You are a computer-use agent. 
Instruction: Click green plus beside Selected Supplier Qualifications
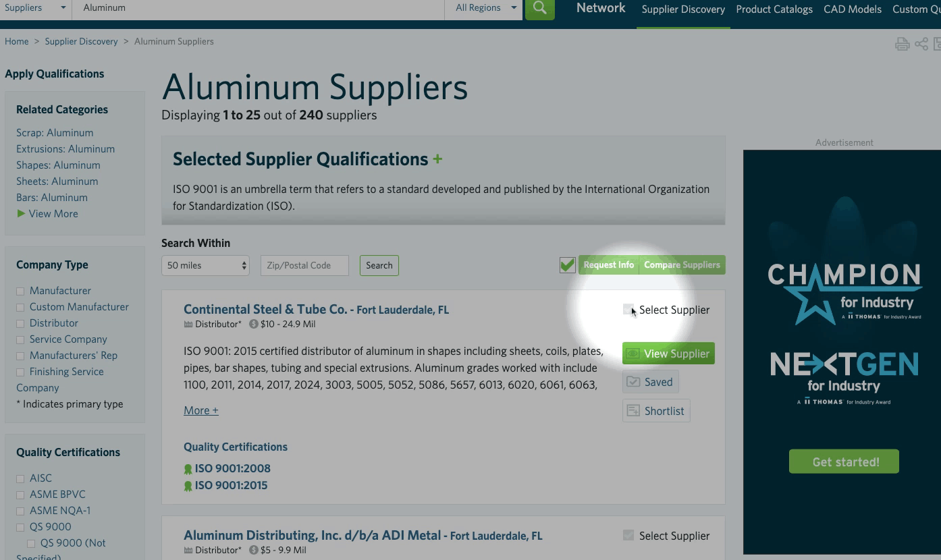tap(437, 159)
